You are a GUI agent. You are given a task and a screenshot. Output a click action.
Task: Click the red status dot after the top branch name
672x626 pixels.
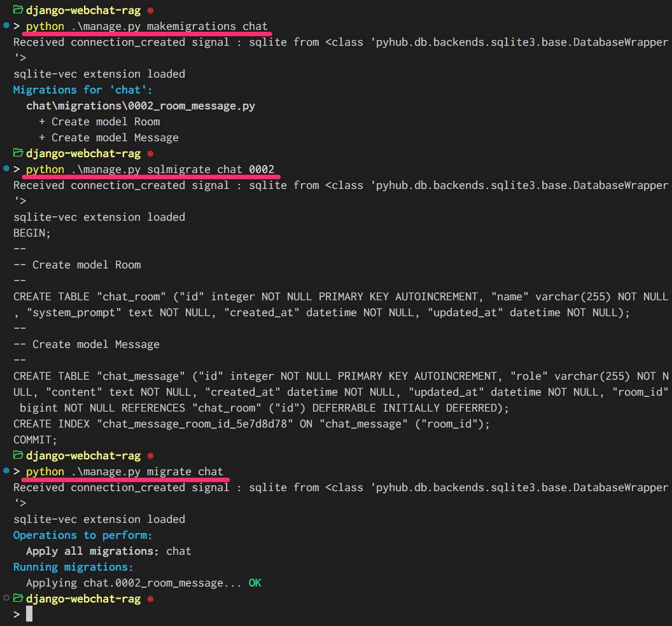(x=149, y=10)
